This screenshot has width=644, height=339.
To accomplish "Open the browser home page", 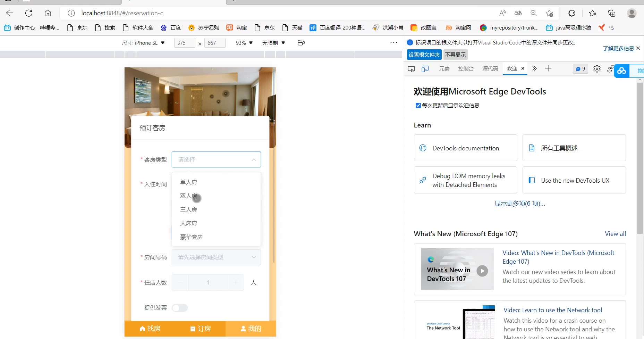I will coord(48,13).
